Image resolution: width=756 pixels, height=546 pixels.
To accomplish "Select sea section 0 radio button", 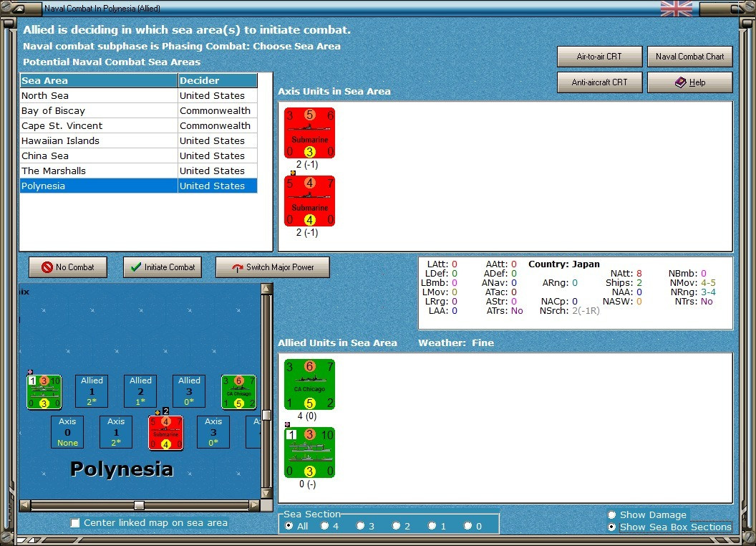I will coord(467,526).
